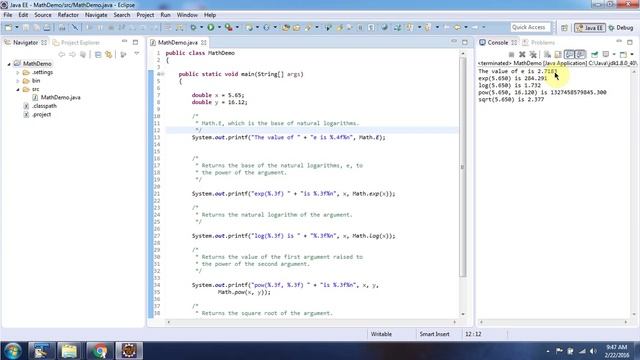Screen dimensions: 640x360
Task: Click the Display Selected Console monitor icon
Action: pyautogui.click(x=605, y=54)
